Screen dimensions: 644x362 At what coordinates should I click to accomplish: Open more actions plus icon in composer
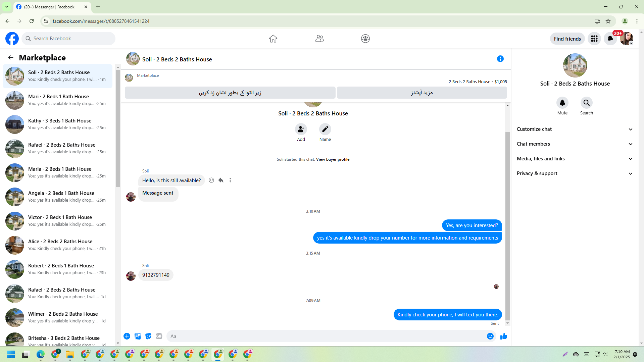pyautogui.click(x=127, y=336)
